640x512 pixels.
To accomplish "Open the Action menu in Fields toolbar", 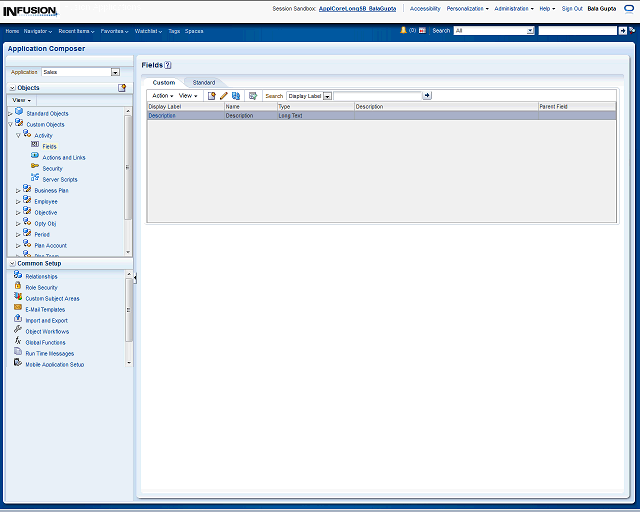I will [162, 96].
